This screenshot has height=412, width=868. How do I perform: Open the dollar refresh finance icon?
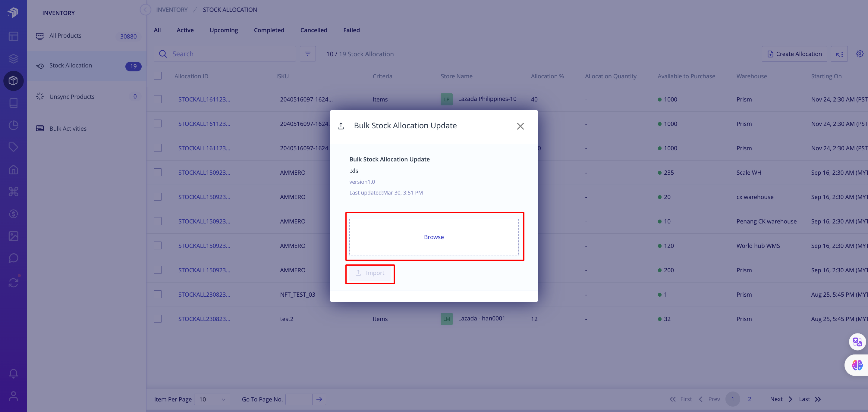click(x=13, y=214)
